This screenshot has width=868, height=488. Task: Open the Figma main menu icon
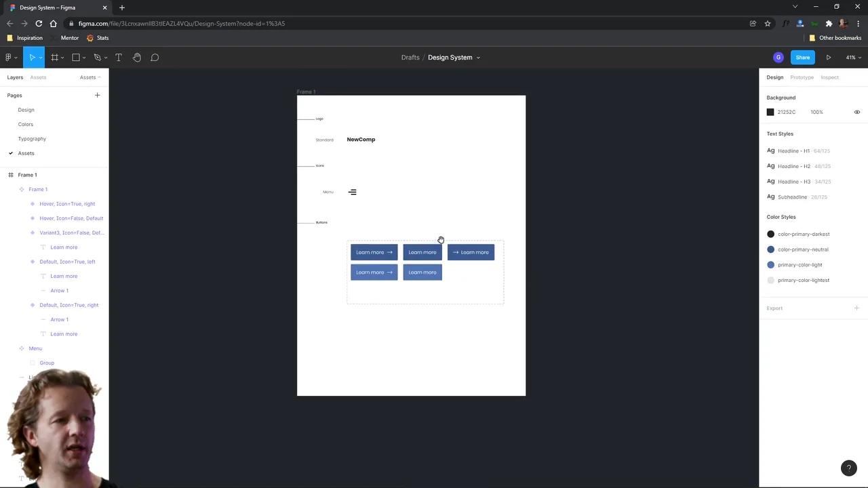9,57
